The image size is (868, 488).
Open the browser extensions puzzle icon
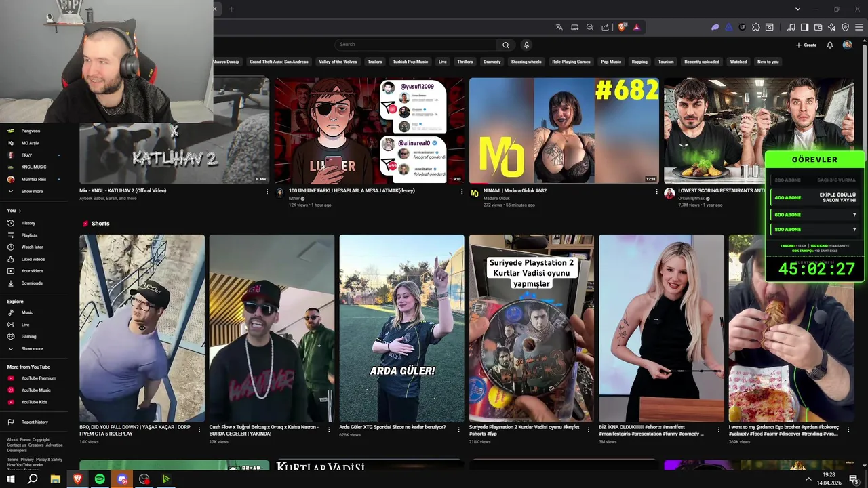pos(756,27)
